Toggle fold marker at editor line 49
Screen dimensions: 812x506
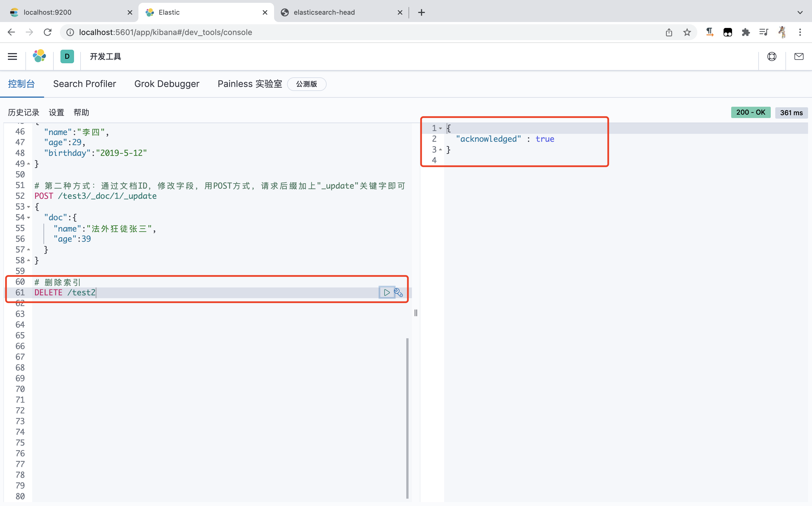[29, 164]
